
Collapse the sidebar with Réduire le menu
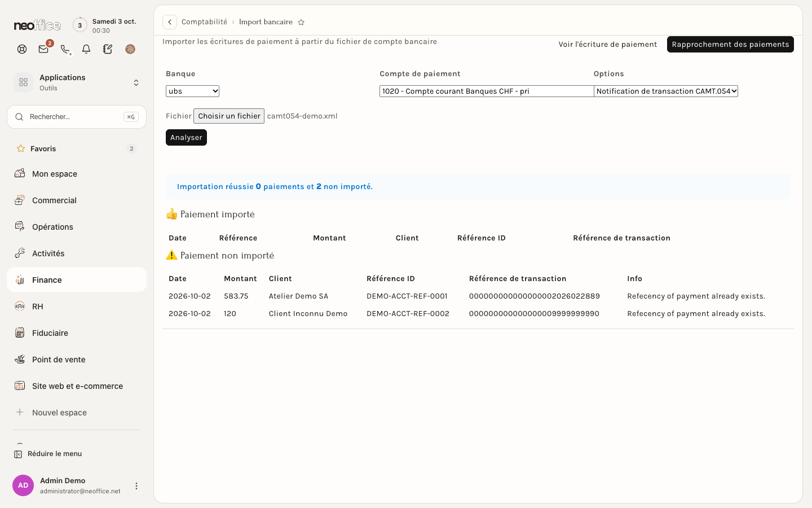point(48,454)
